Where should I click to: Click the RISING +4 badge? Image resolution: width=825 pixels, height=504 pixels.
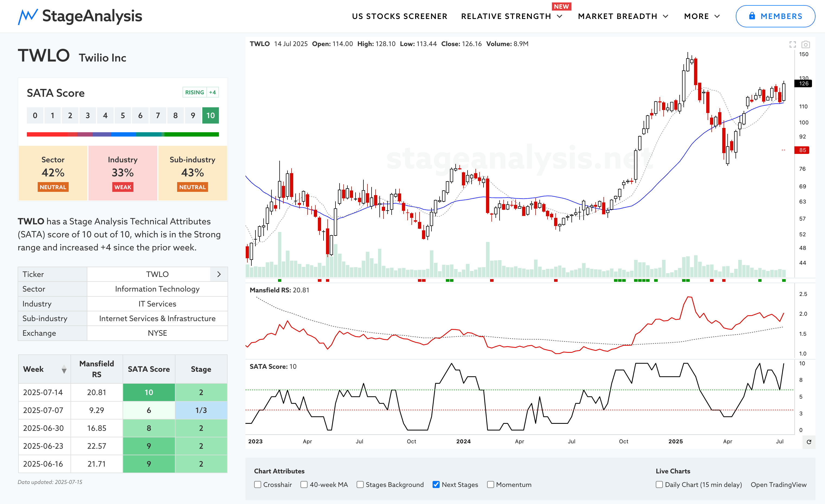pyautogui.click(x=201, y=92)
